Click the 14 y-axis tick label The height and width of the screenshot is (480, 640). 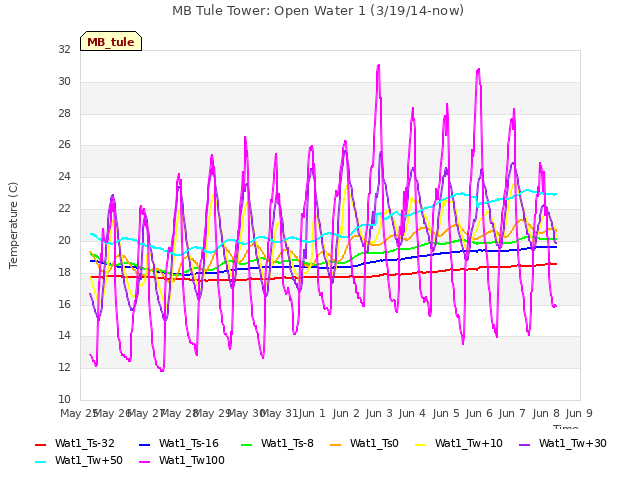[x=64, y=336]
